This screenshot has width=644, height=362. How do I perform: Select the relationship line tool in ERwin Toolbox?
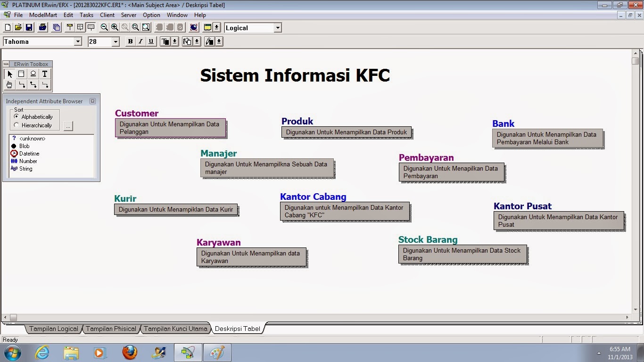pos(21,84)
